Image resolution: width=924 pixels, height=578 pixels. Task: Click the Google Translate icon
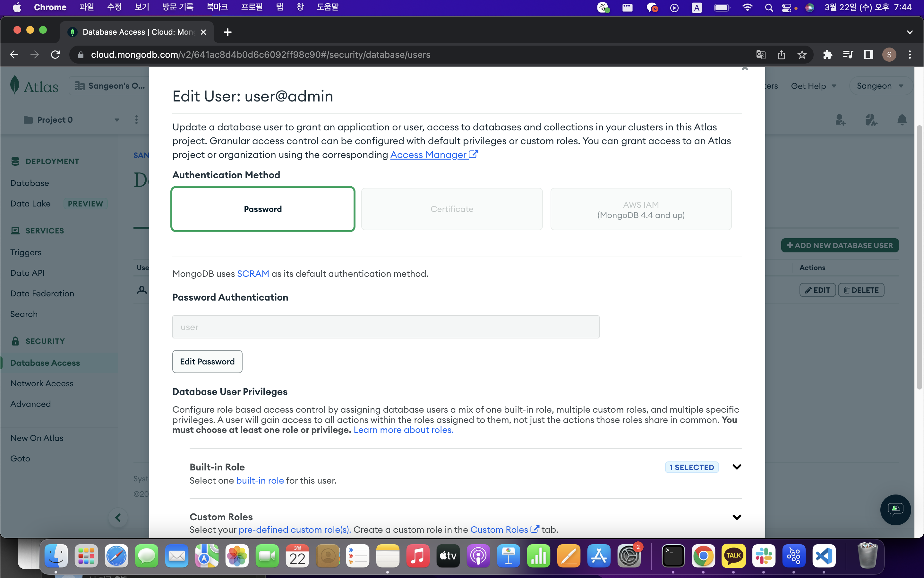[761, 55]
